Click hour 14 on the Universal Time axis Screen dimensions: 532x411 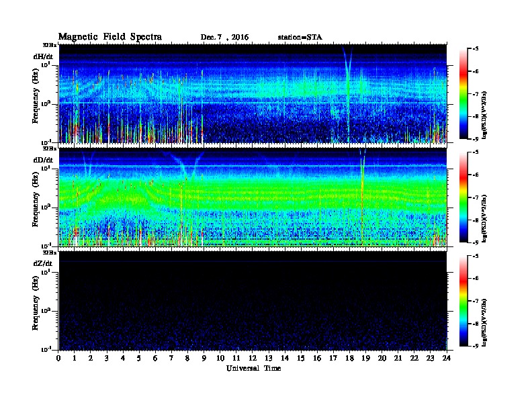click(285, 358)
